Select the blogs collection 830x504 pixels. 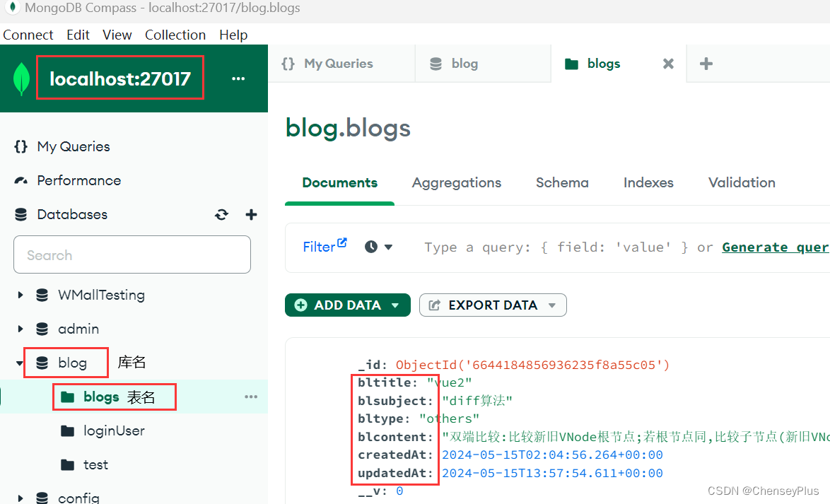[101, 397]
